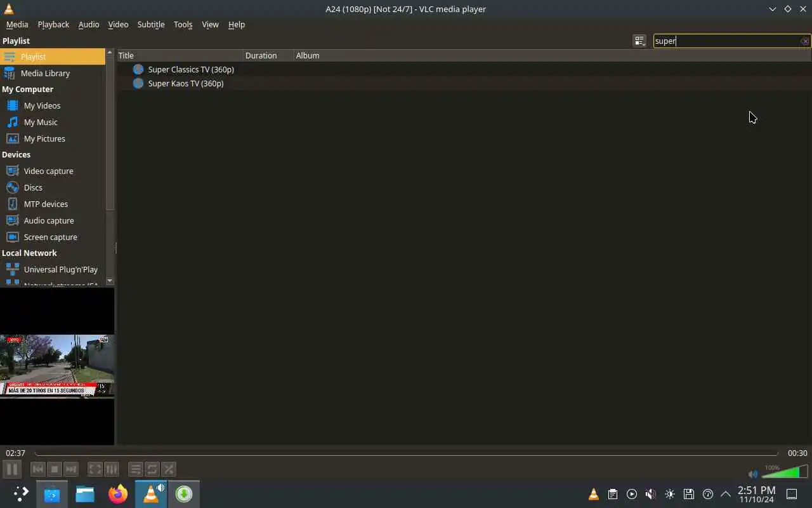Screen dimensions: 812x508
Task: Mute audio via speaker icon
Action: click(752, 474)
